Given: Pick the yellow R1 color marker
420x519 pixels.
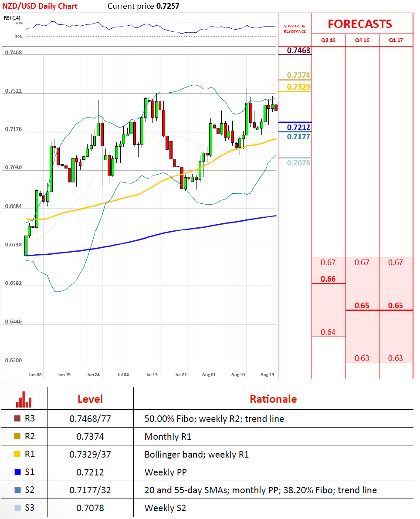Looking at the screenshot, I should pyautogui.click(x=17, y=455).
